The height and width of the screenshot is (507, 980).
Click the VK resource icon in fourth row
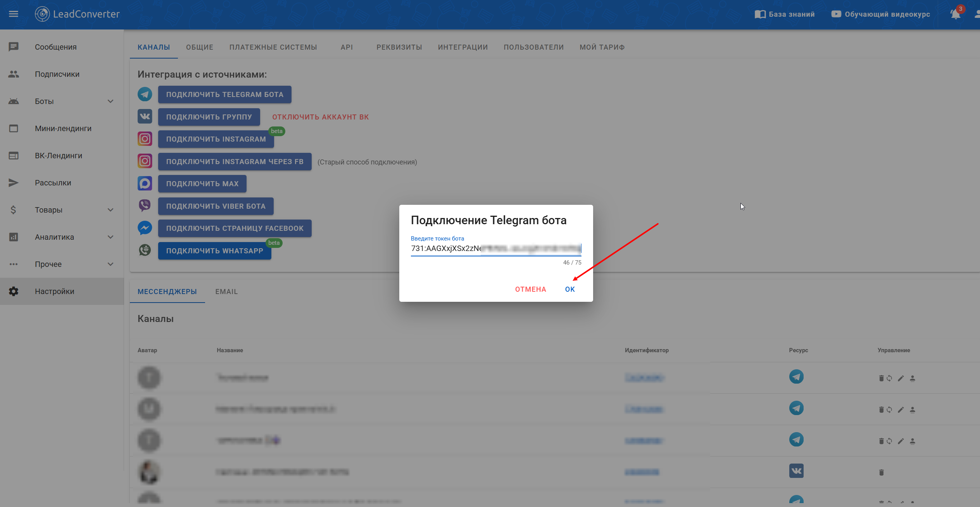pyautogui.click(x=796, y=471)
